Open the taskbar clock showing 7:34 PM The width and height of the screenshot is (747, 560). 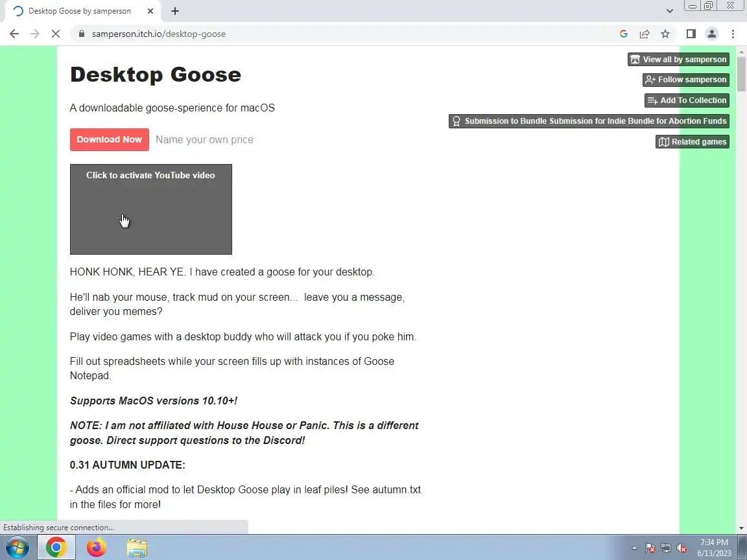pos(714,548)
